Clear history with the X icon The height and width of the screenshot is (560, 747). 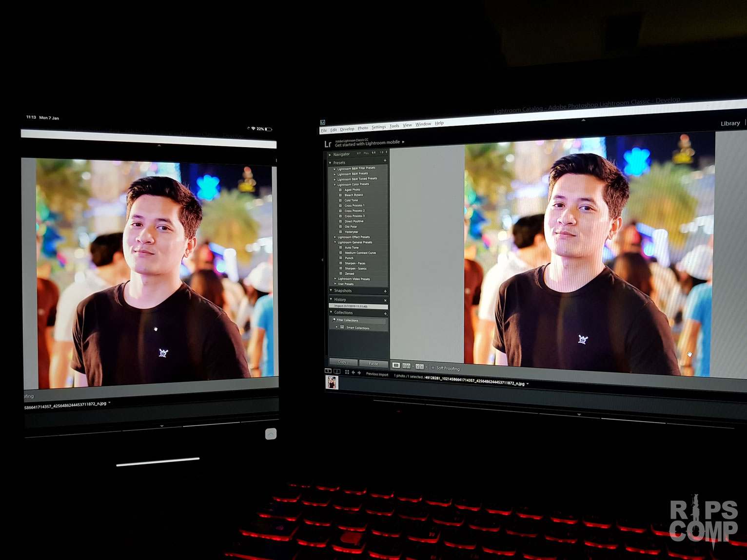point(385,301)
